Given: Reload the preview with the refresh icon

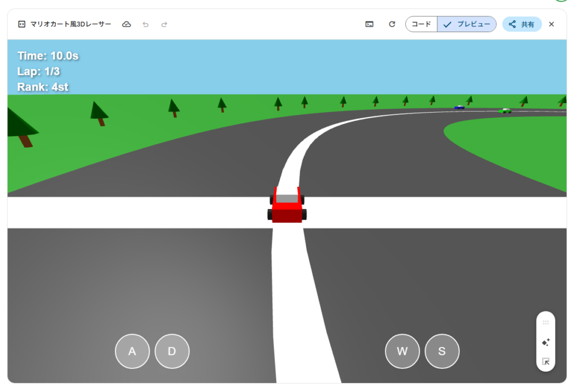Looking at the screenshot, I should [x=392, y=24].
